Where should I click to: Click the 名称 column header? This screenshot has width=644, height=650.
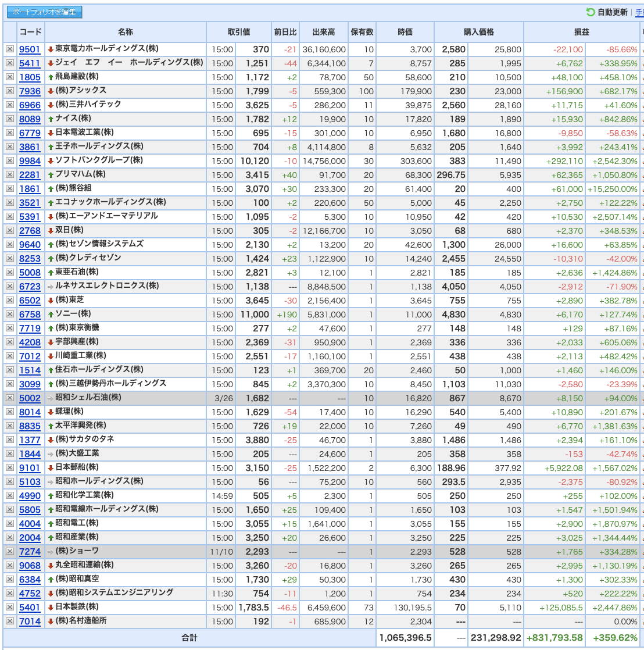pos(126,32)
